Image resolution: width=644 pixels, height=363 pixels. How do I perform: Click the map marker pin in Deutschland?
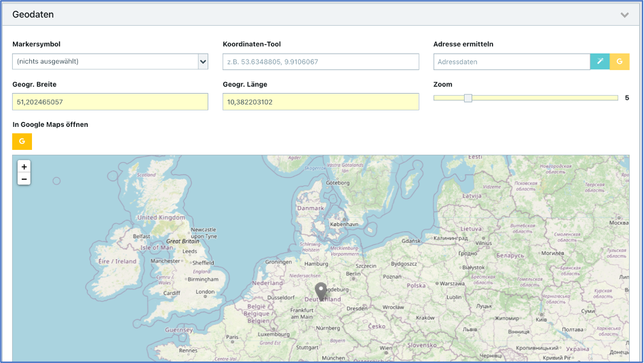[321, 290]
